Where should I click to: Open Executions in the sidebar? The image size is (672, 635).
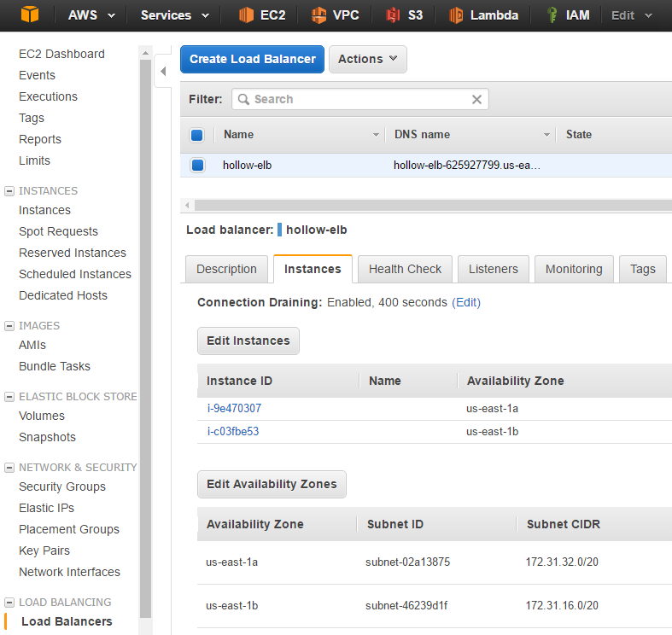(x=48, y=96)
